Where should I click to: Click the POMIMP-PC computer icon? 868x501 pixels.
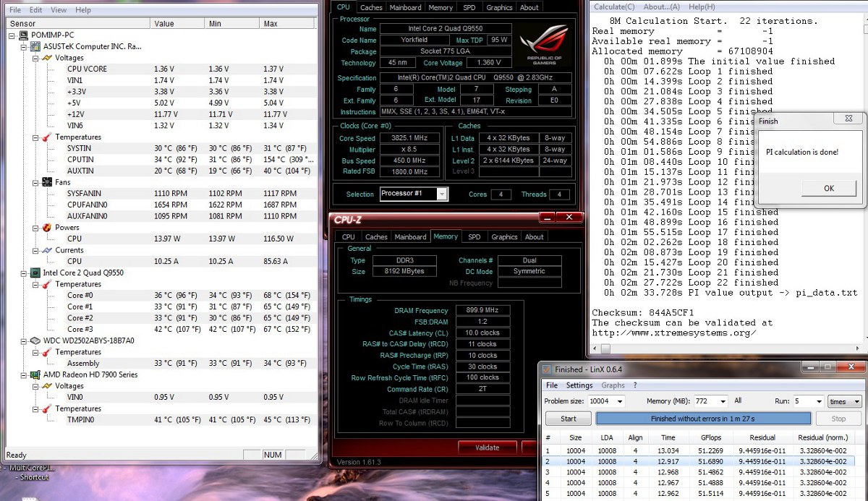tap(23, 35)
